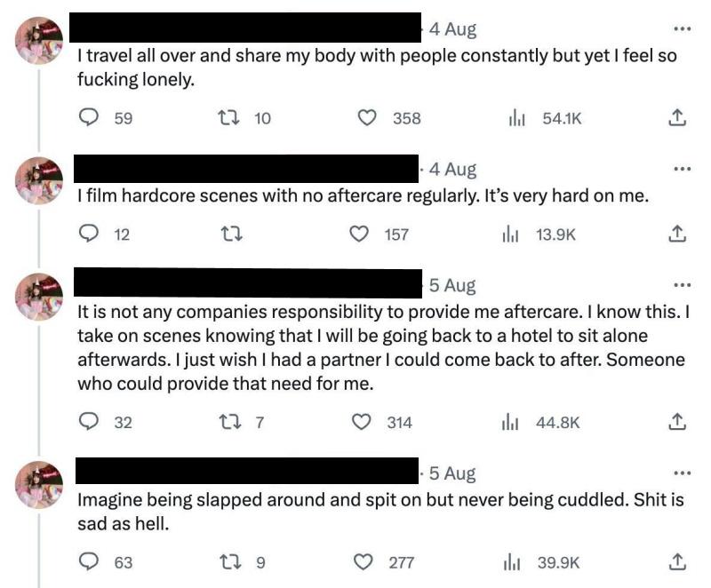This screenshot has width=711, height=588.
Task: Like the tweet with 277 likes
Action: click(x=363, y=561)
